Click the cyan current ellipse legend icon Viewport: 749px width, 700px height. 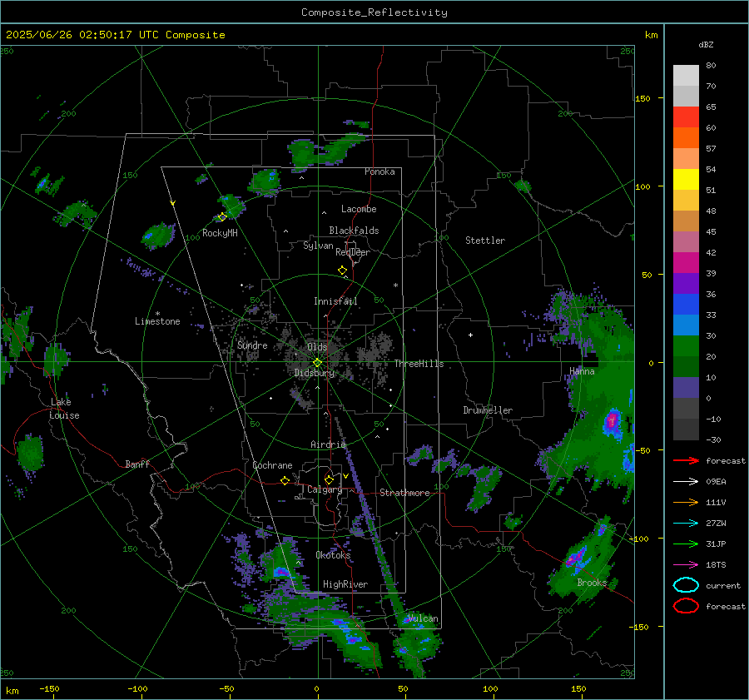pos(686,585)
